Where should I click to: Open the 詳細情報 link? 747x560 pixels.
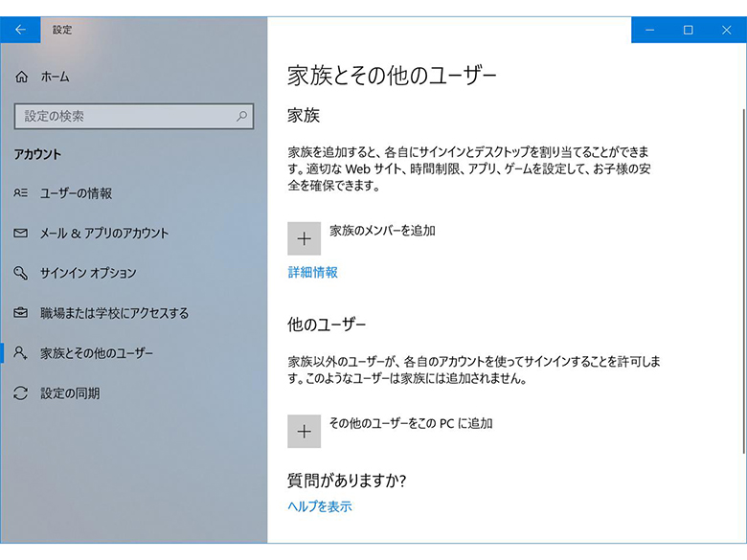[x=313, y=273]
